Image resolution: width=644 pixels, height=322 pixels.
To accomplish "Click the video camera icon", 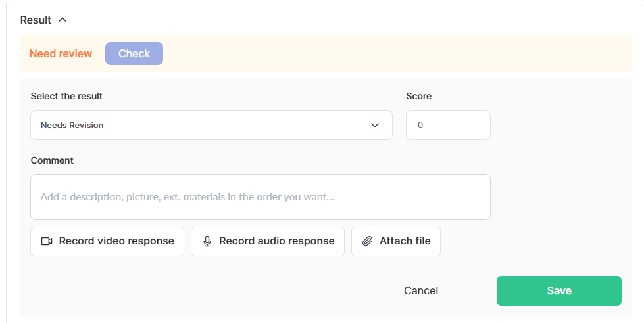I will click(47, 241).
